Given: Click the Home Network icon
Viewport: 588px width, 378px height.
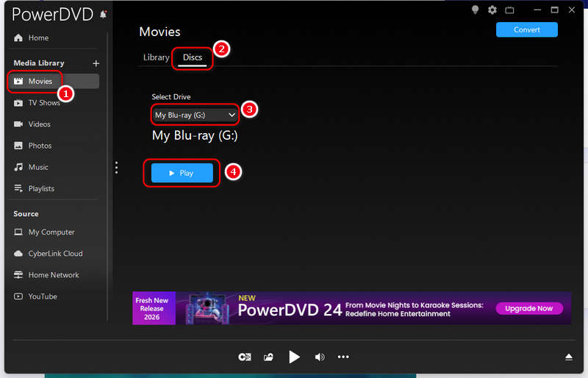Looking at the screenshot, I should coord(18,275).
